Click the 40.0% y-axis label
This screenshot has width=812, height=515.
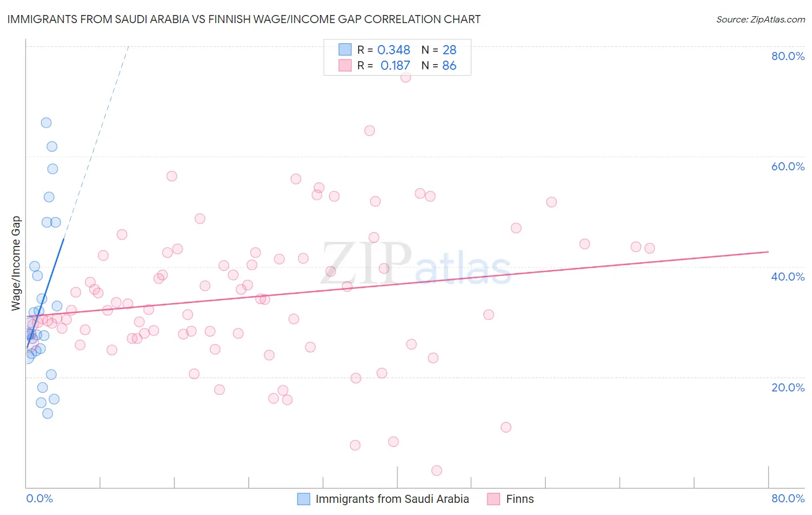pos(788,277)
